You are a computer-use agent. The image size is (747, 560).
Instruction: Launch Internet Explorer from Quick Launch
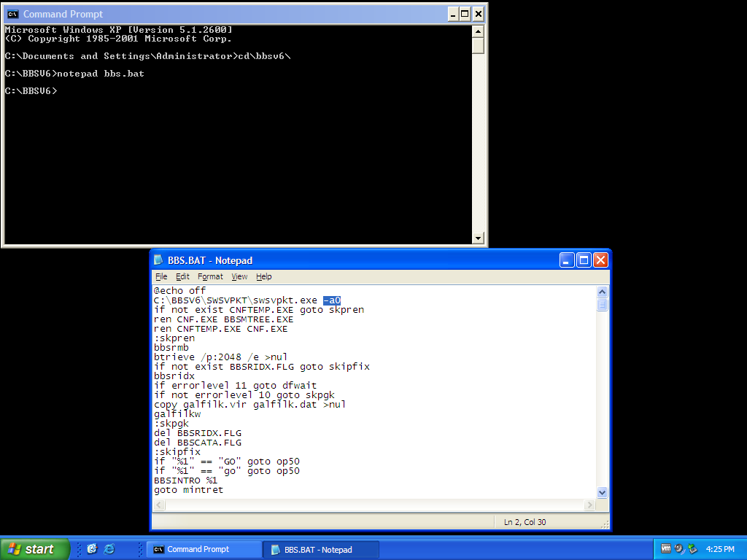[x=109, y=549]
